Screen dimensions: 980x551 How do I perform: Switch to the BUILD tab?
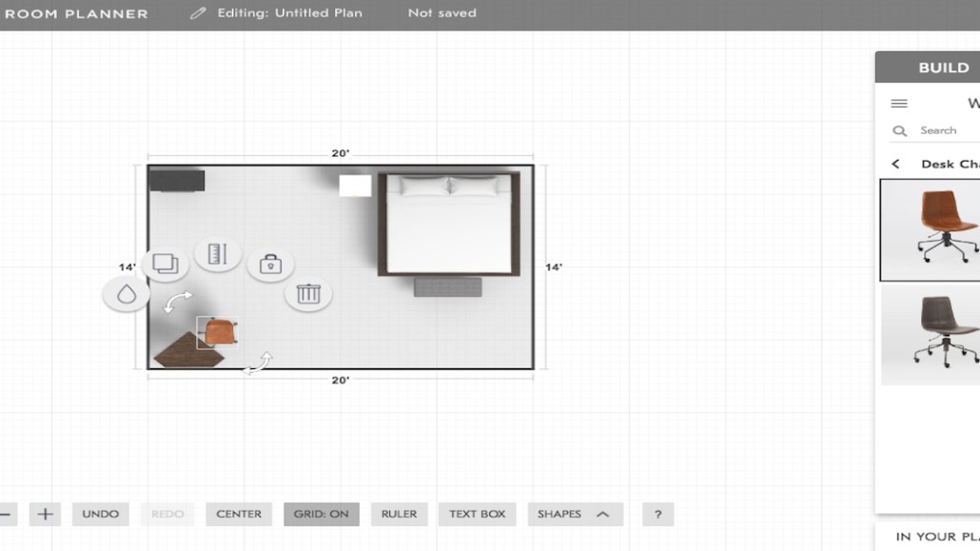tap(942, 68)
